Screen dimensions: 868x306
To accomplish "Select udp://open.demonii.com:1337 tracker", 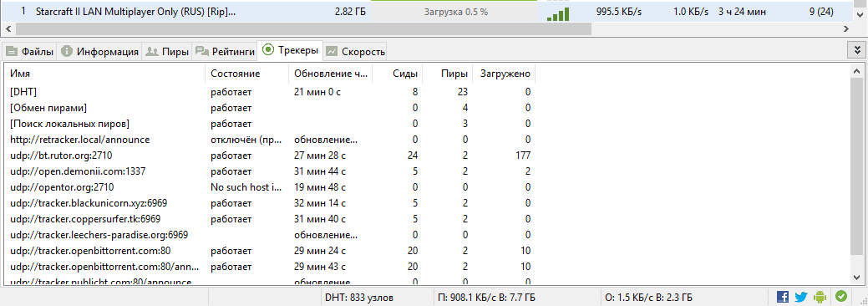I will [x=270, y=171].
